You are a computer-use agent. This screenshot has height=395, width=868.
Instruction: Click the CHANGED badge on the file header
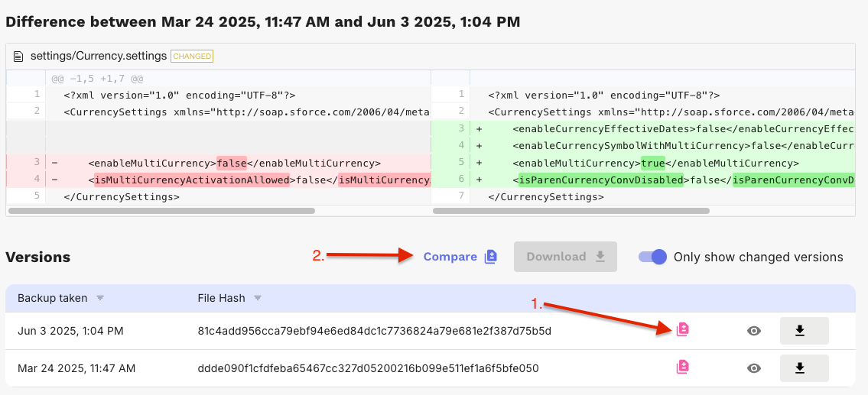pyautogui.click(x=192, y=56)
